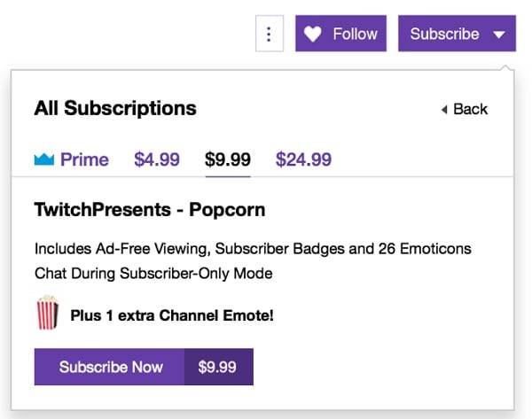The height and width of the screenshot is (419, 532).
Task: Select the $9.99 tier tab
Action: 228,159
